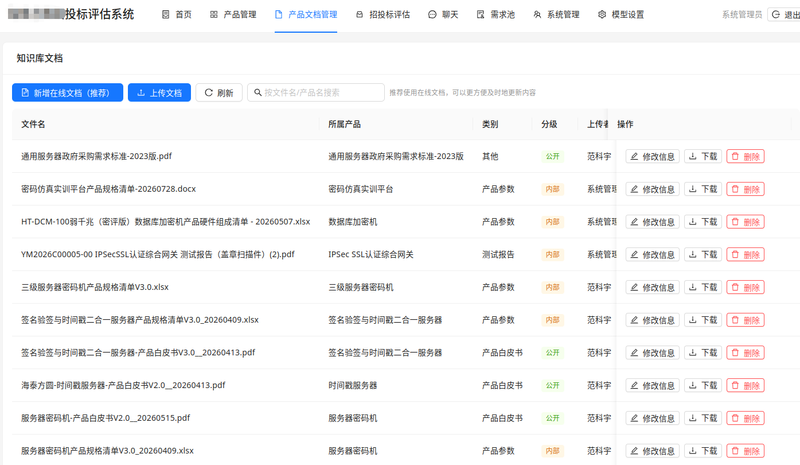This screenshot has height=465, width=800.
Task: Click the 文件名 column header
Action: (33, 124)
